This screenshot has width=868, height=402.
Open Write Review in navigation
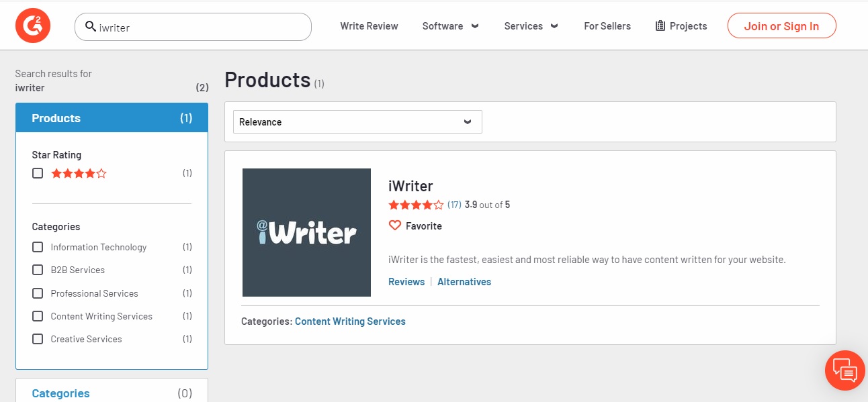pyautogui.click(x=369, y=26)
